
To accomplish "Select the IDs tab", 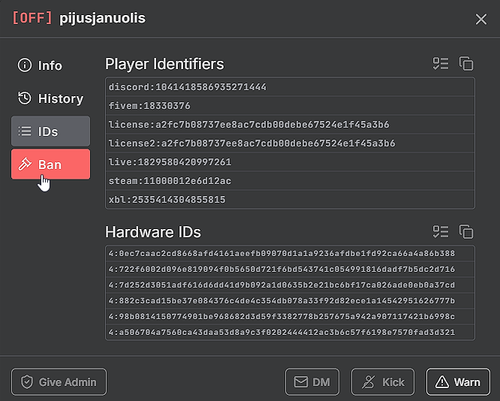I will [x=51, y=131].
